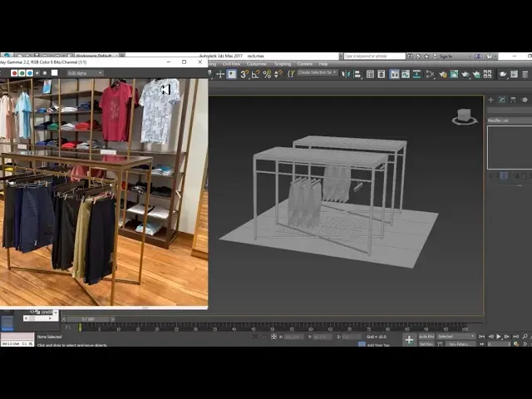
Task: Open the Create tab plus icon
Action: click(490, 100)
